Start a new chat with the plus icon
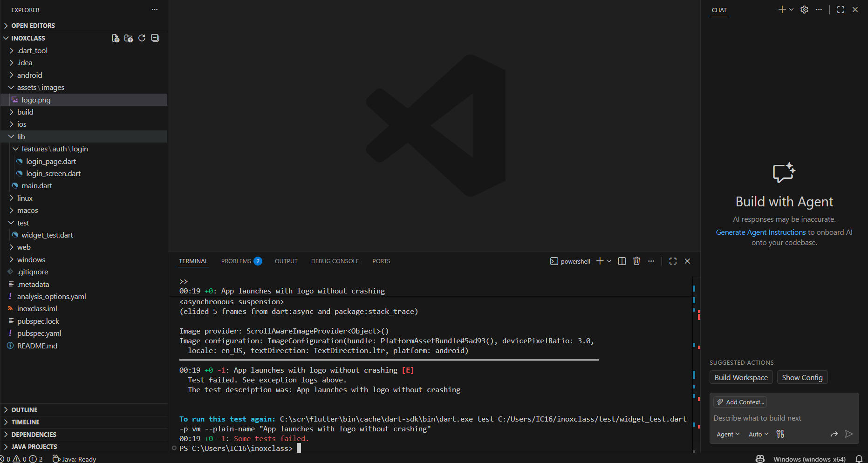Screen dimensions: 868x463 [x=782, y=9]
